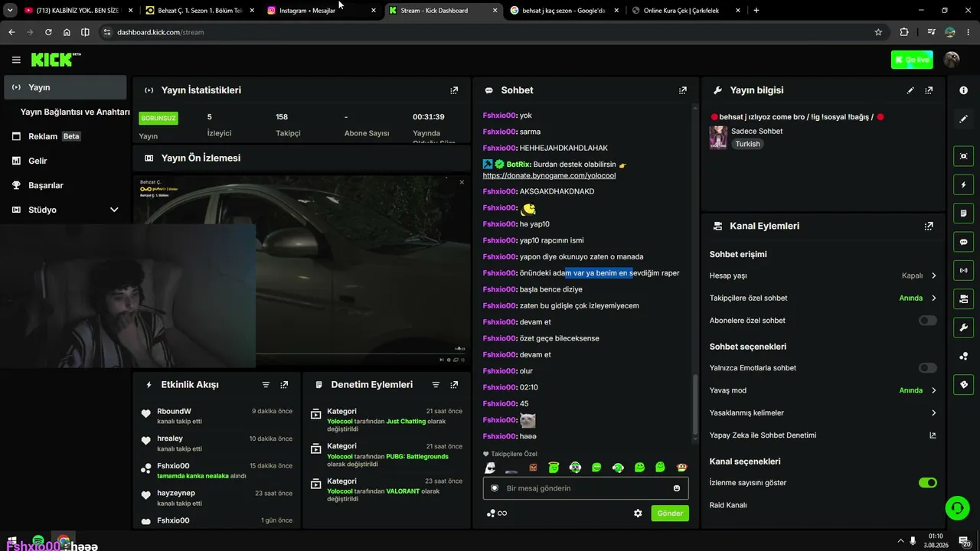
Task: Open the profile avatar in the top bar
Action: (952, 60)
